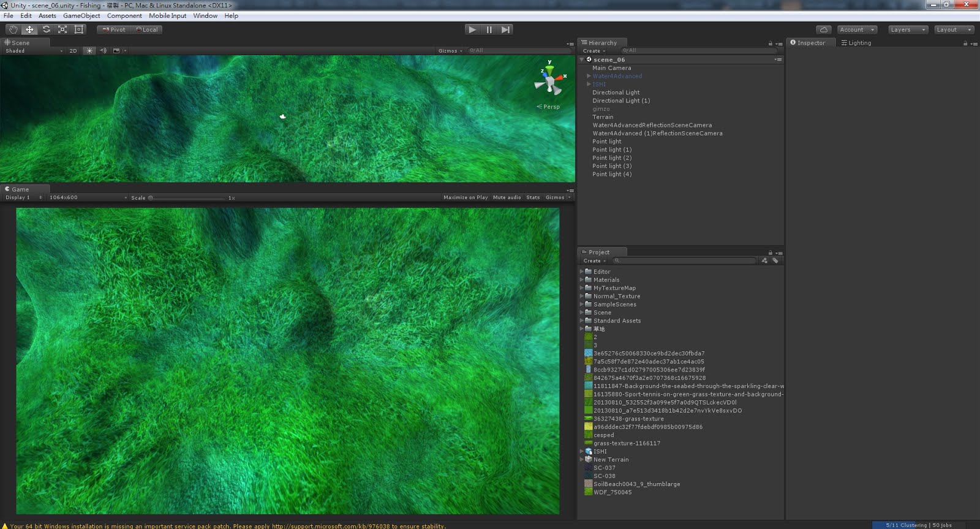Toggle scene lighting sun icon

tap(89, 51)
